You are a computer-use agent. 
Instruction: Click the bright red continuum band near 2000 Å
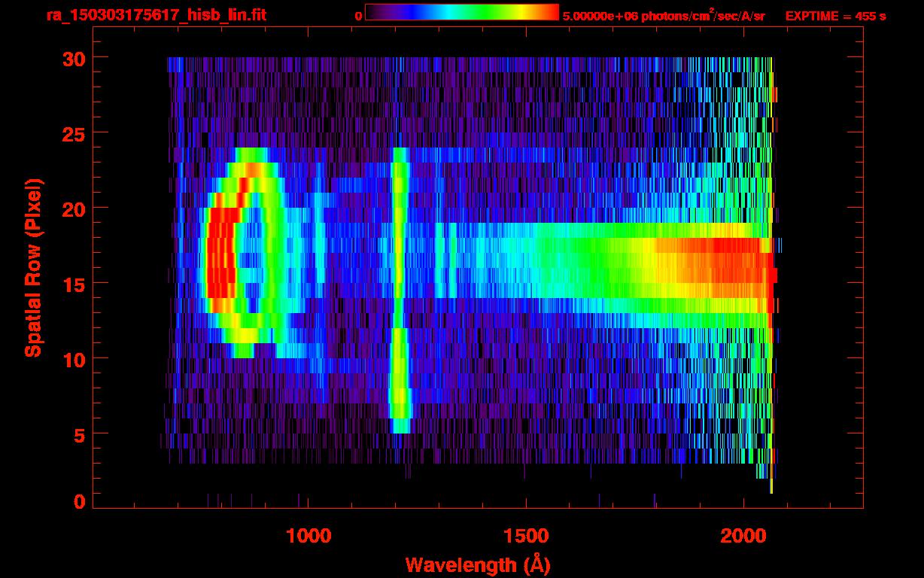[715, 269]
